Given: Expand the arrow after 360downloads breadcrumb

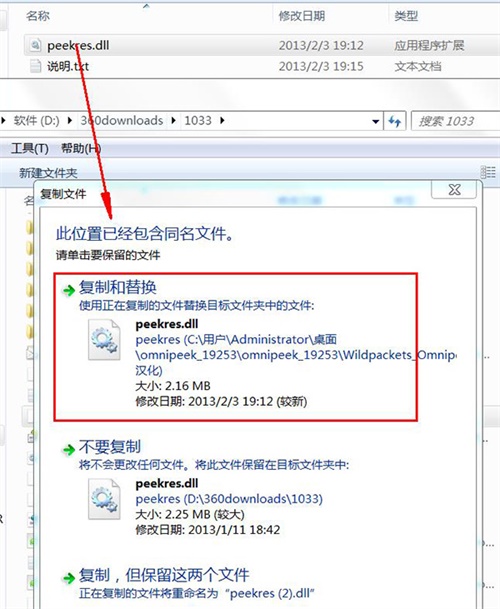Looking at the screenshot, I should tap(173, 120).
